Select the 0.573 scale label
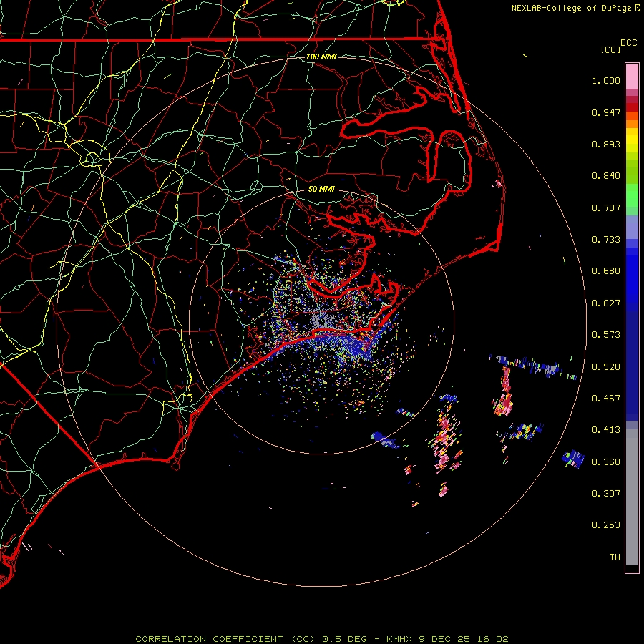This screenshot has height=644, width=644. point(606,335)
